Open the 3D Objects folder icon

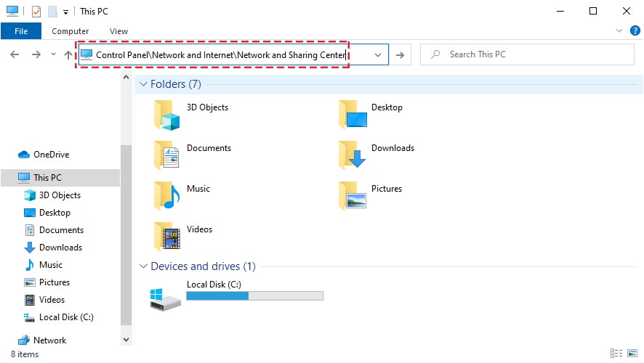point(166,115)
